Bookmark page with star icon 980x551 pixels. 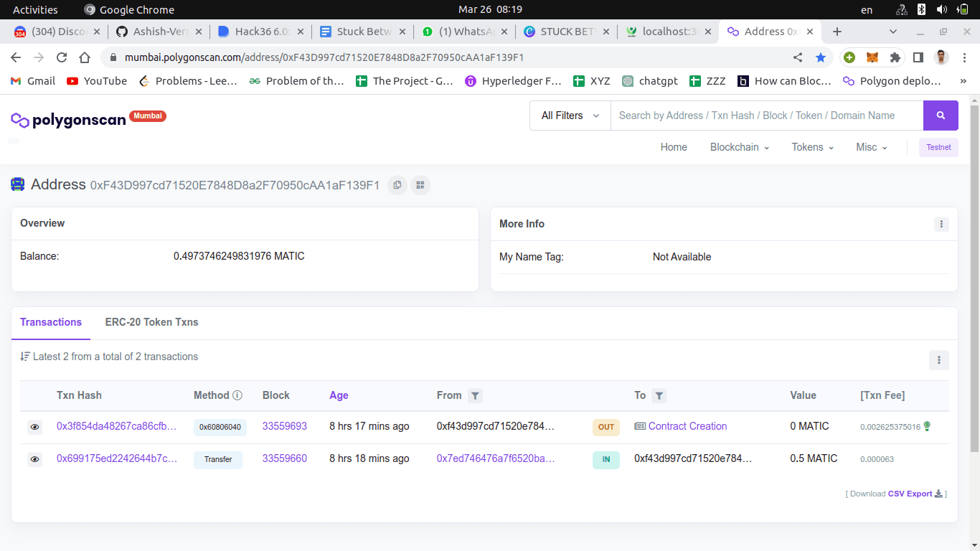821,57
